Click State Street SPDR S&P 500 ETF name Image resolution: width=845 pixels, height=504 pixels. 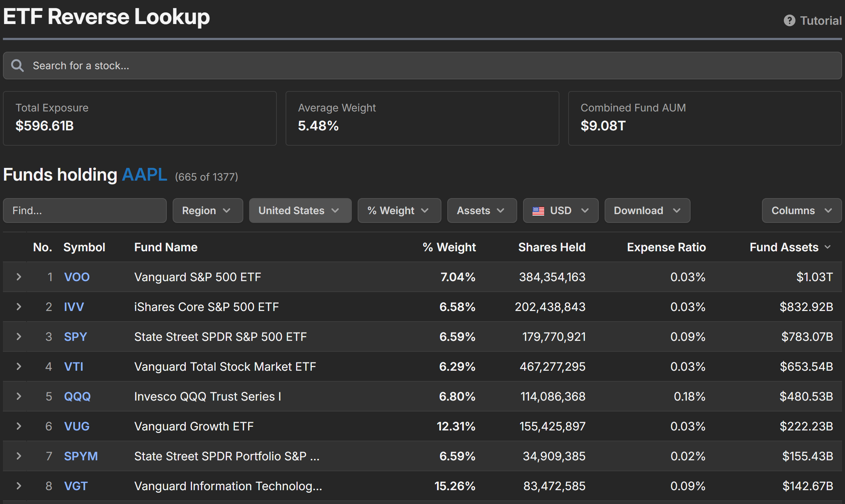click(x=220, y=337)
